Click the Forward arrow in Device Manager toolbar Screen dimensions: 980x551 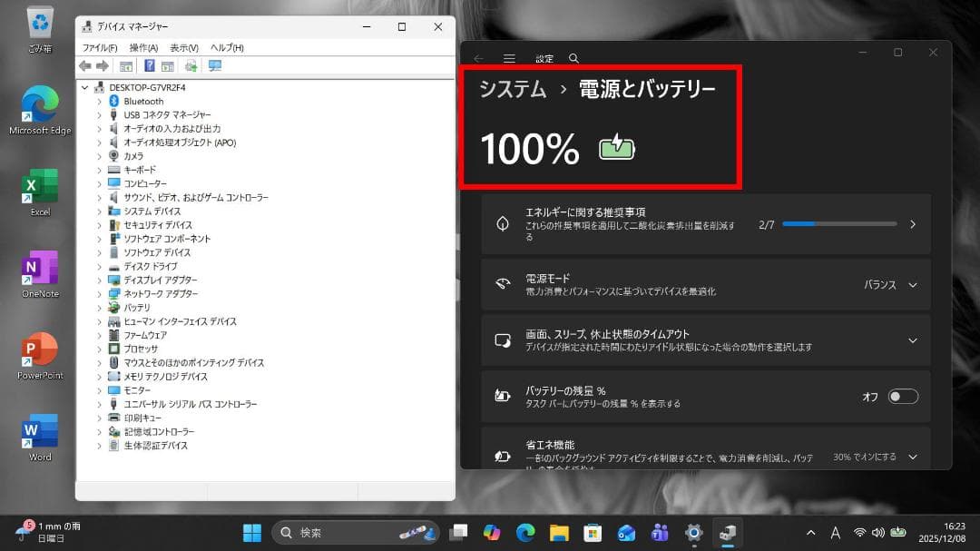102,65
